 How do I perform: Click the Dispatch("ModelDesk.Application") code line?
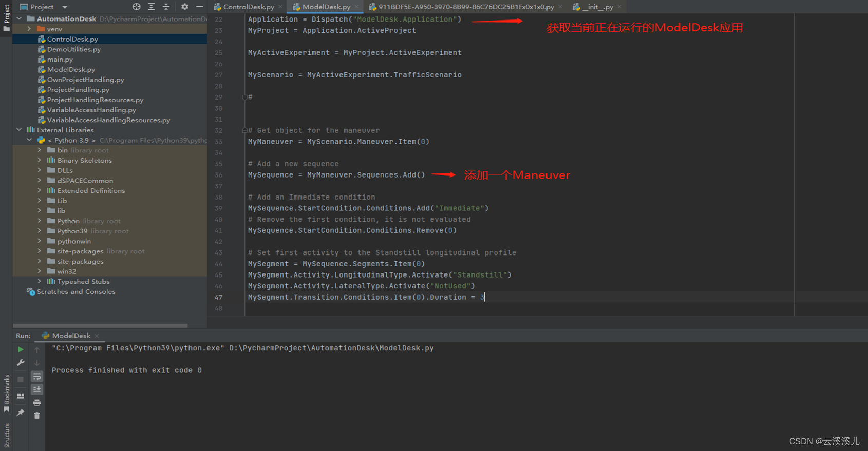coord(354,19)
